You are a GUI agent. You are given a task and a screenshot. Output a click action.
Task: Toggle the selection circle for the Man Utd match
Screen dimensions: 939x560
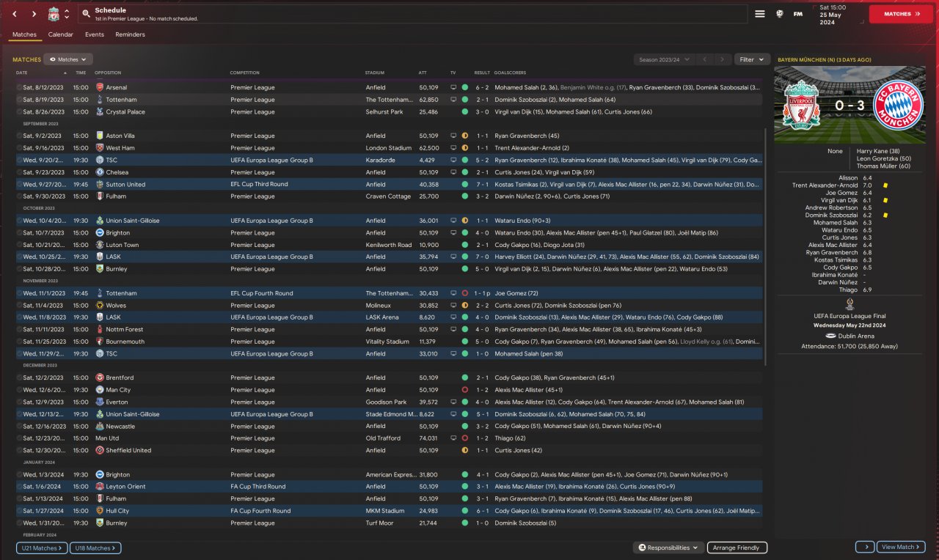click(19, 438)
